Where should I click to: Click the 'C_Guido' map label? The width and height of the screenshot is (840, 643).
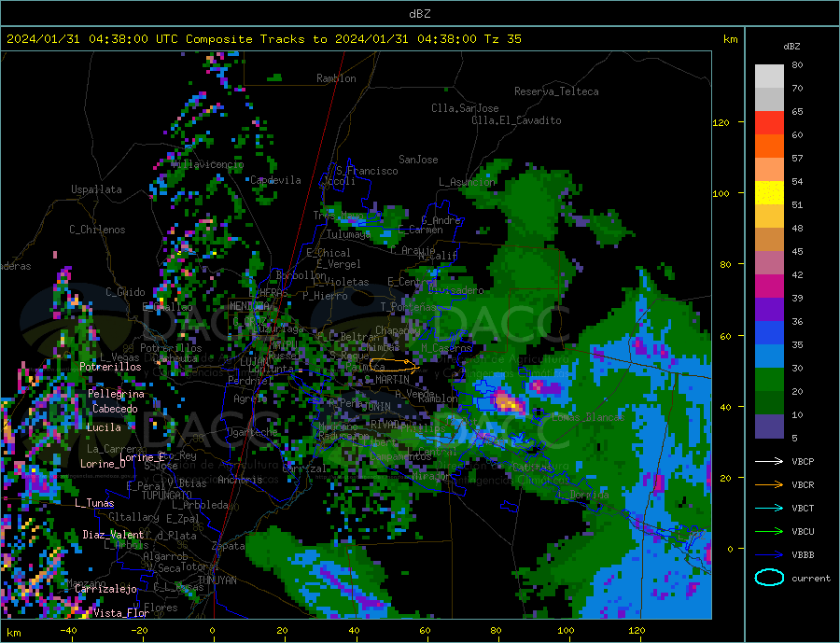pos(125,292)
